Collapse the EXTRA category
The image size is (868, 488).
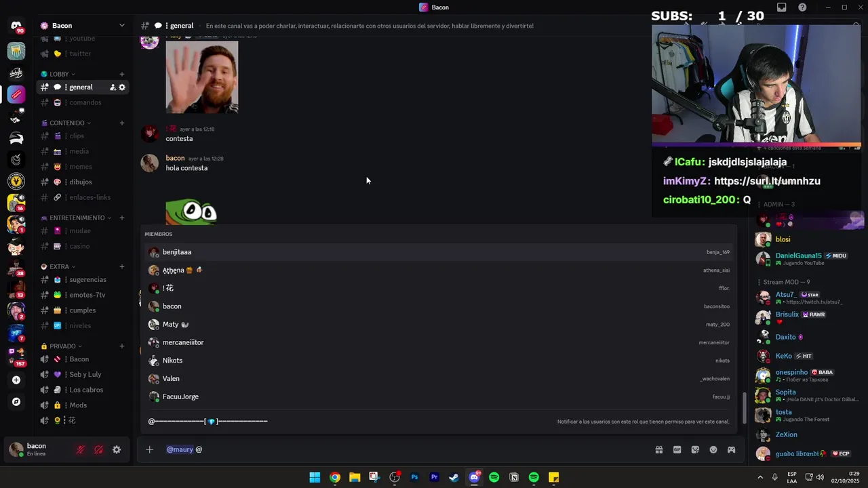click(x=58, y=266)
